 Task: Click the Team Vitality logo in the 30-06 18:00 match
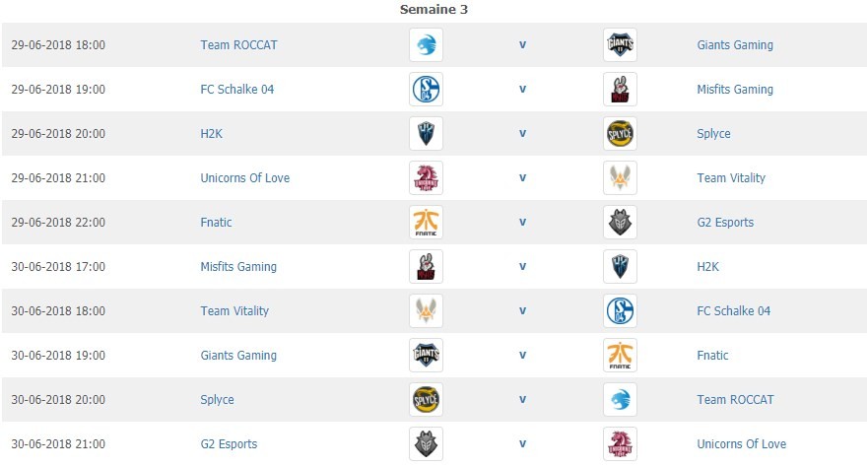(x=426, y=310)
